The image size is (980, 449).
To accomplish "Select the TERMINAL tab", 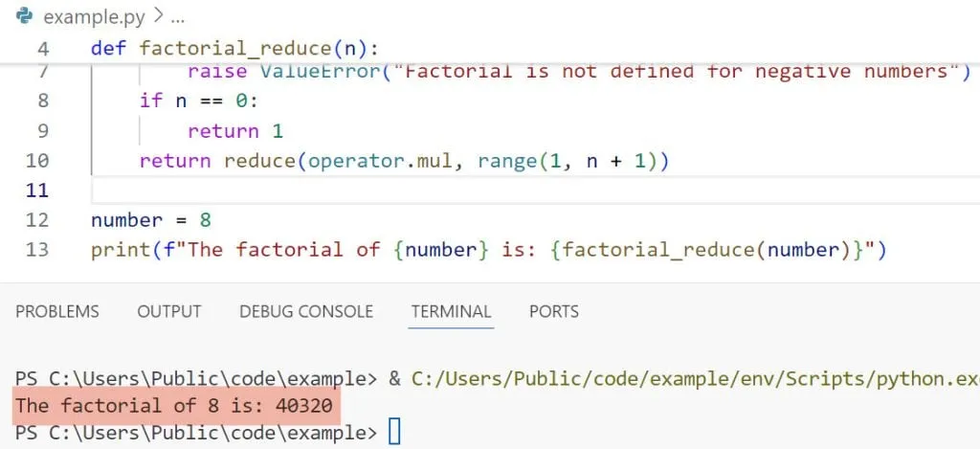I will point(451,311).
